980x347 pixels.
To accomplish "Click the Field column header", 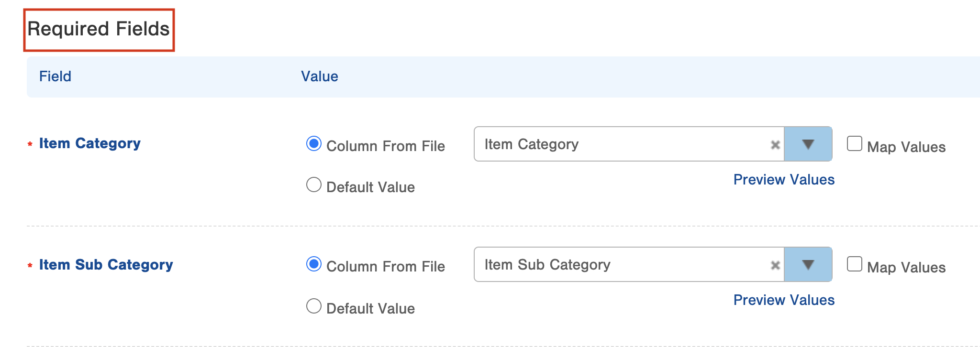I will coord(55,76).
